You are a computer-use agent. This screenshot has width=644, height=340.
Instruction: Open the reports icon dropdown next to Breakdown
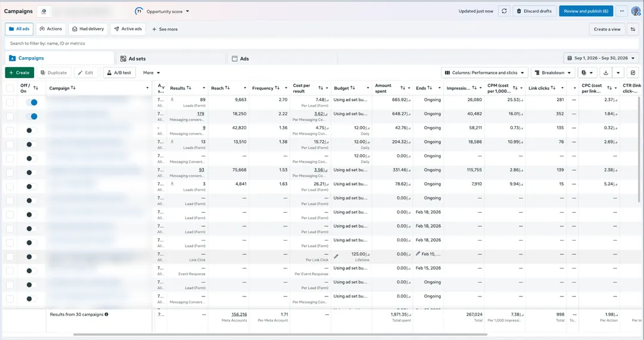coord(587,73)
